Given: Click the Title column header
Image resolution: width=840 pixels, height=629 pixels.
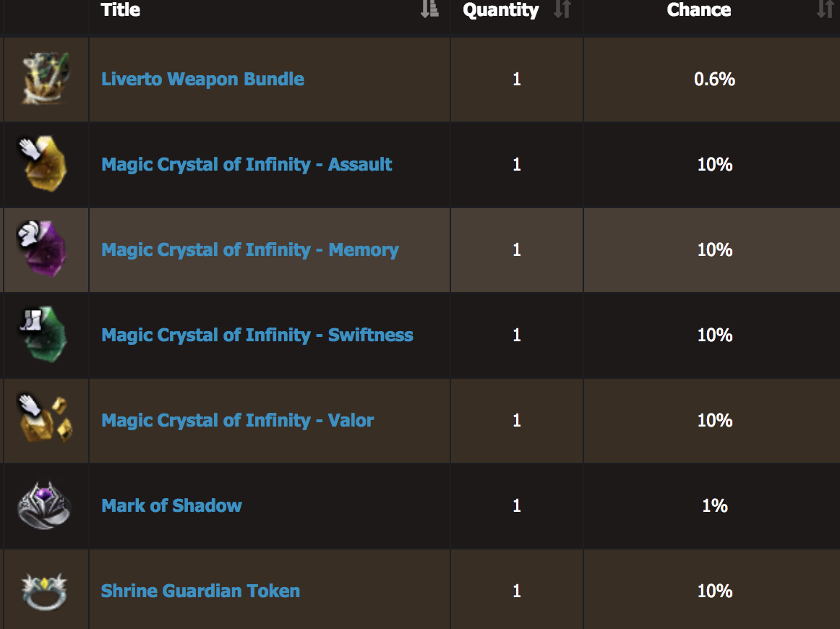Looking at the screenshot, I should coord(121,9).
